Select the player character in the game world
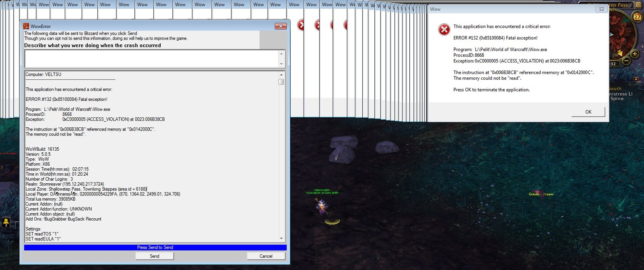Screen dimensions: 644x270 322,207
